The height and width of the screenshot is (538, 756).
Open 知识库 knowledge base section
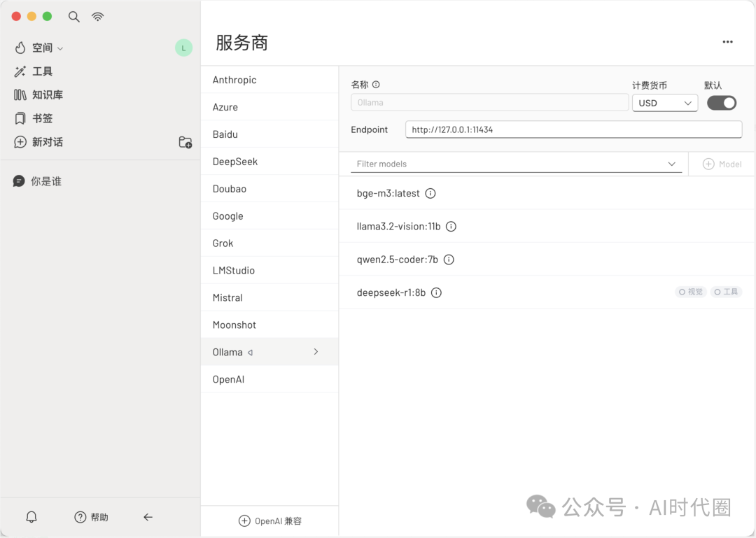pyautogui.click(x=48, y=95)
